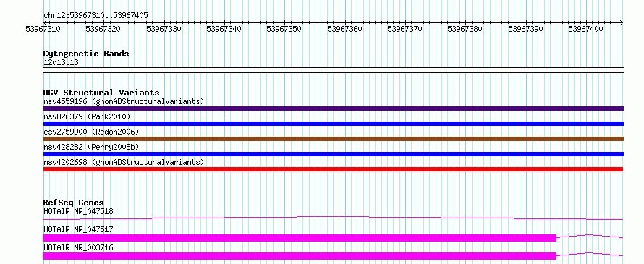Select the magenta HOTAIR NR_003716 exon bar
Screen dimensions: 644x264
pos(300,256)
